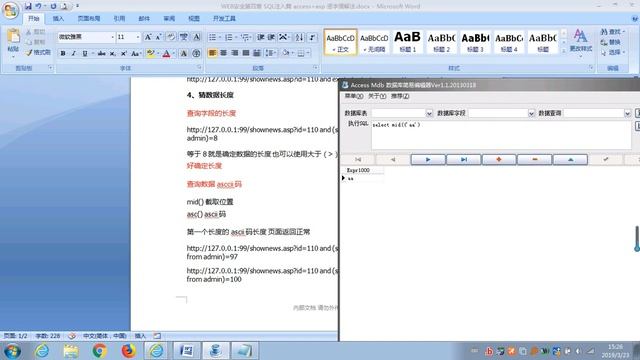Apply superscript formatting
Screen dimensions: 640x360
pyautogui.click(x=123, y=53)
